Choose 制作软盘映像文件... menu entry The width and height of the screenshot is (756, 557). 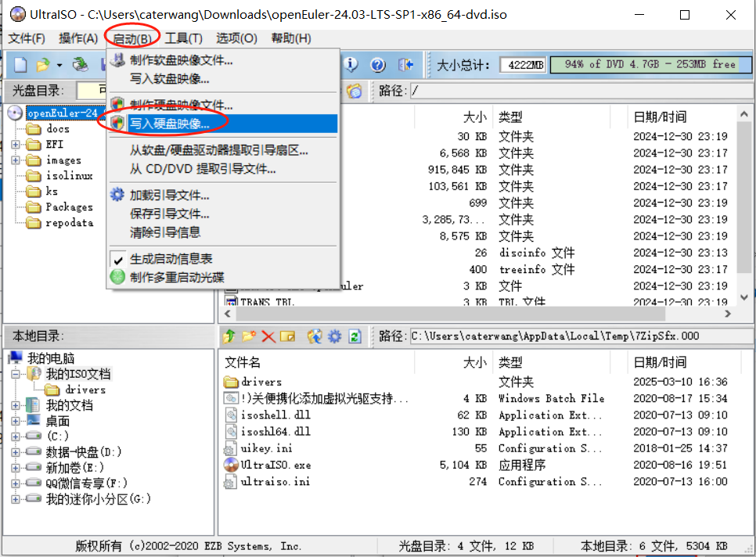coord(221,60)
